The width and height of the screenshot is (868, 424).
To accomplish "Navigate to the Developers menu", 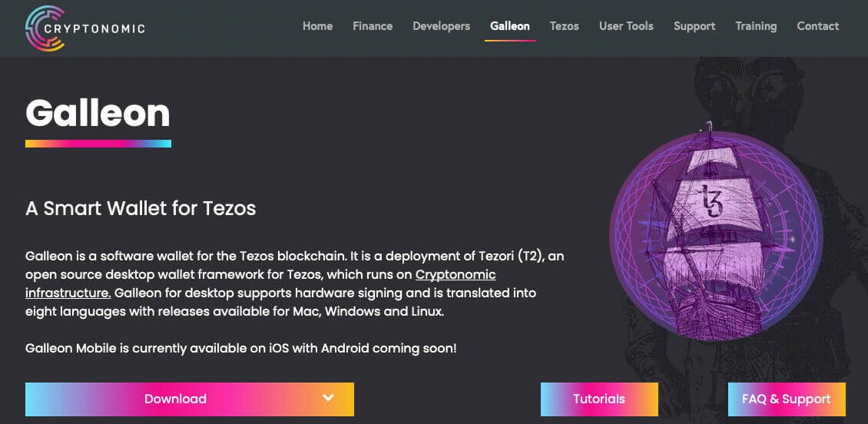I will click(x=441, y=26).
